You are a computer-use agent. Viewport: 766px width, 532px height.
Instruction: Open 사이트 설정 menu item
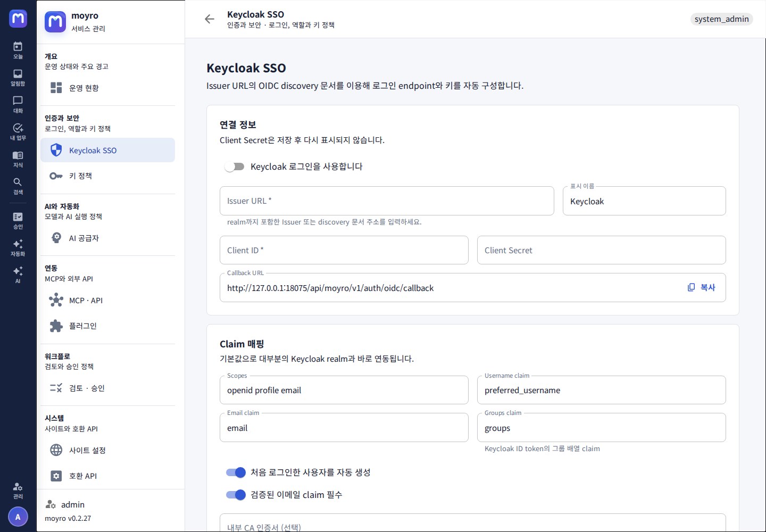tap(107, 450)
